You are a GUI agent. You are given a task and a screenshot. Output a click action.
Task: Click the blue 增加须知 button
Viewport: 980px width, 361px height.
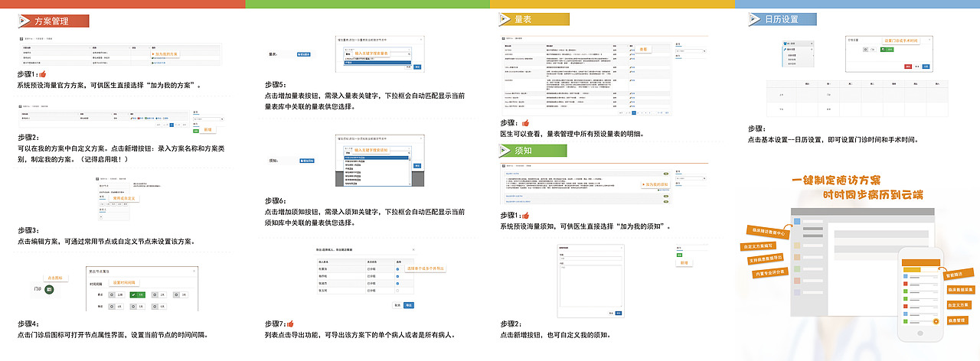(307, 161)
